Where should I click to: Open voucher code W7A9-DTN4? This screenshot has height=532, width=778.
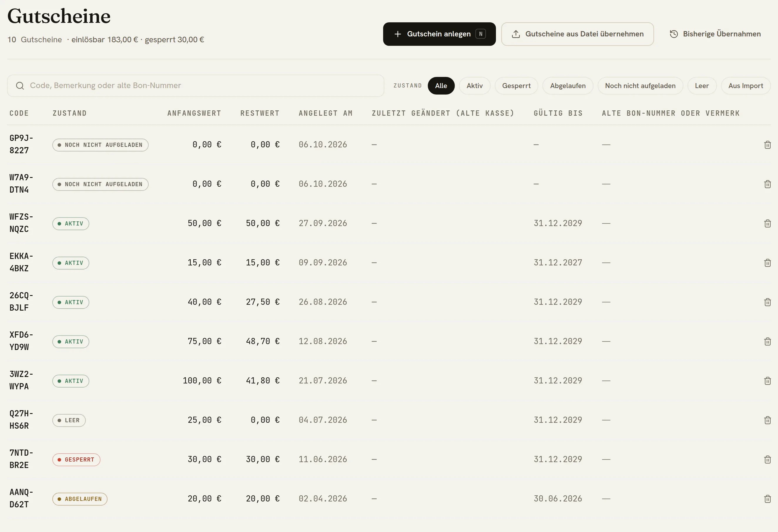(21, 184)
